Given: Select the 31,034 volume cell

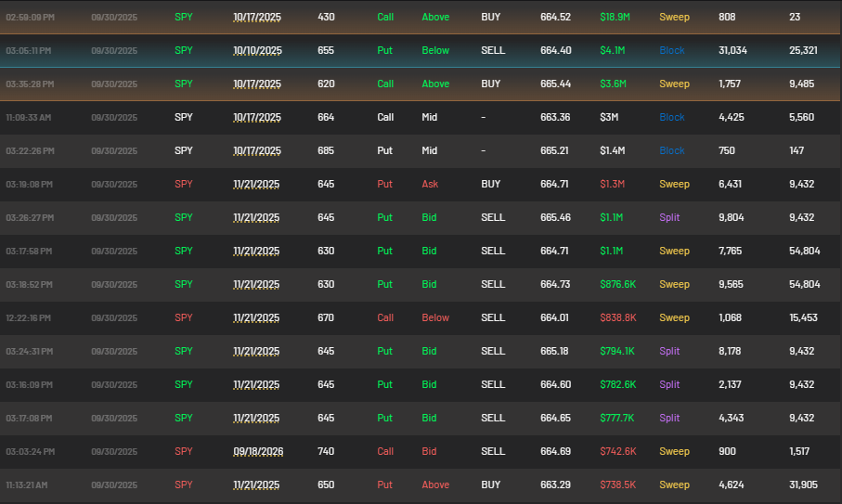Looking at the screenshot, I should [732, 50].
